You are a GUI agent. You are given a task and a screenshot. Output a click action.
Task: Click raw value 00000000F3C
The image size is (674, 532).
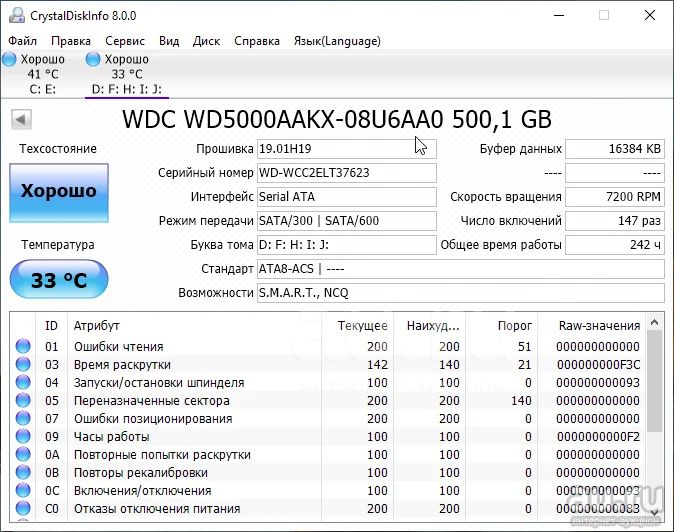(598, 365)
